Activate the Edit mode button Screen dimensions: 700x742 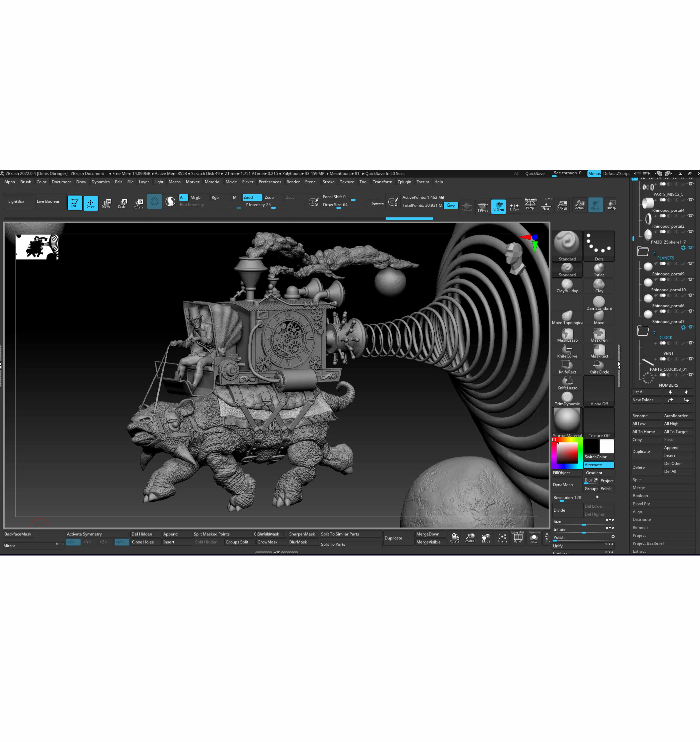75,203
